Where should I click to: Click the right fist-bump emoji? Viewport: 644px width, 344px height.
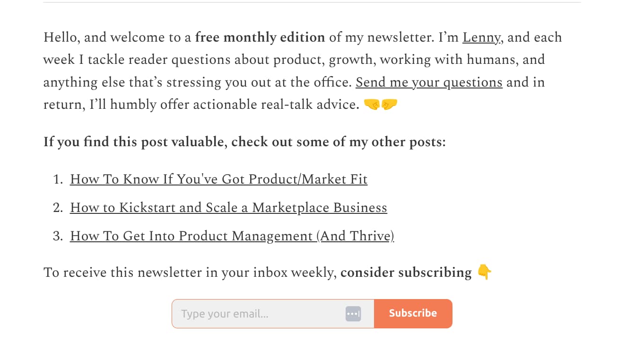[389, 104]
